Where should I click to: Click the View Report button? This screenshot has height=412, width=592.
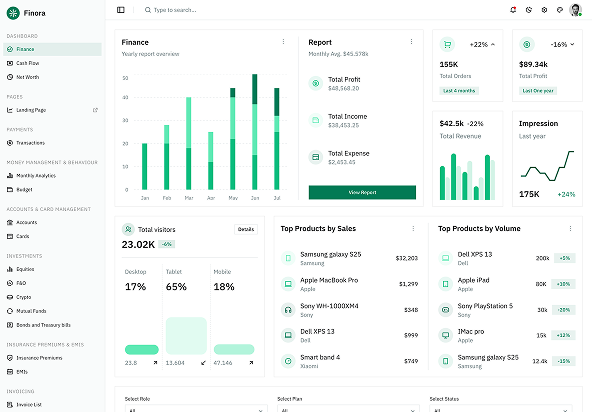[x=362, y=192]
